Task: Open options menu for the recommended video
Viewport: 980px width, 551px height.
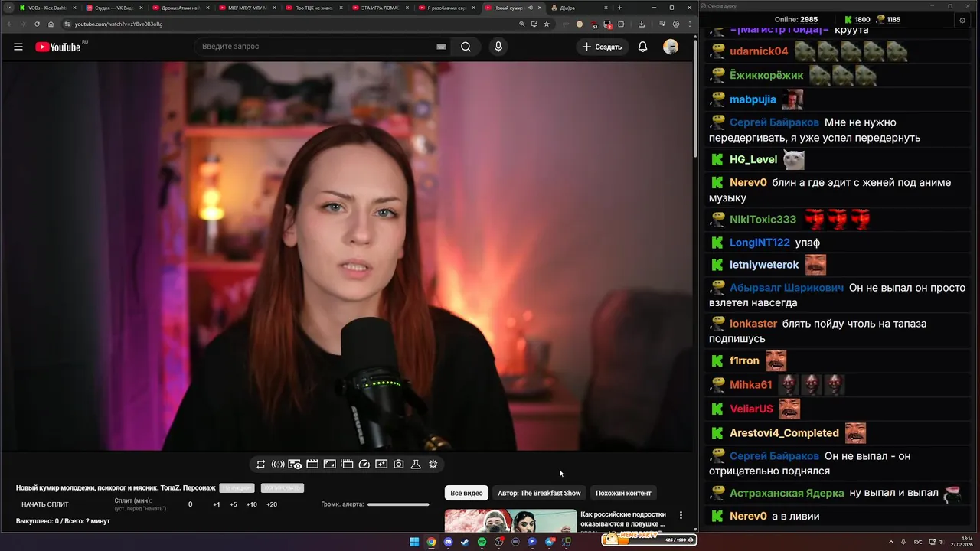Action: coord(681,516)
